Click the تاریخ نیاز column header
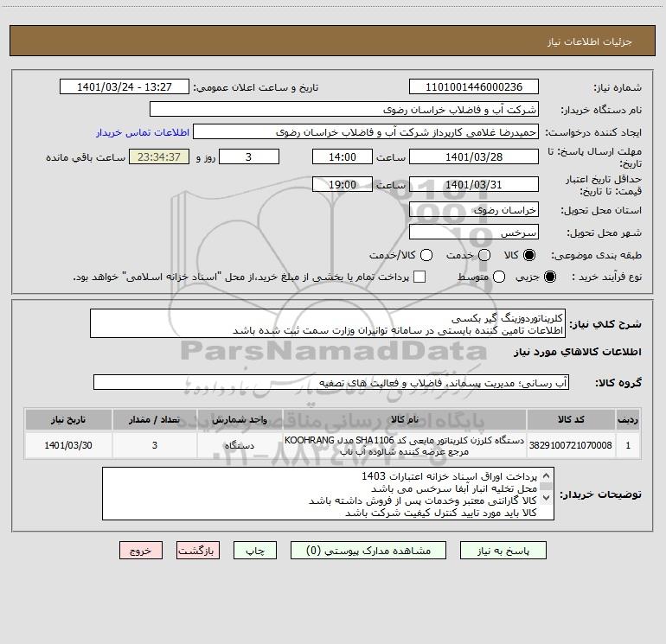666x644 pixels. pyautogui.click(x=68, y=419)
